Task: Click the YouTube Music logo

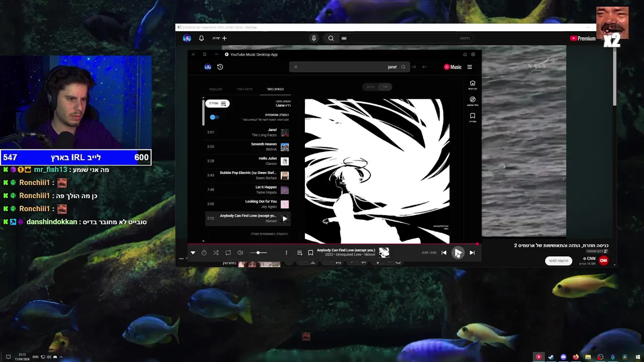Action: (453, 67)
